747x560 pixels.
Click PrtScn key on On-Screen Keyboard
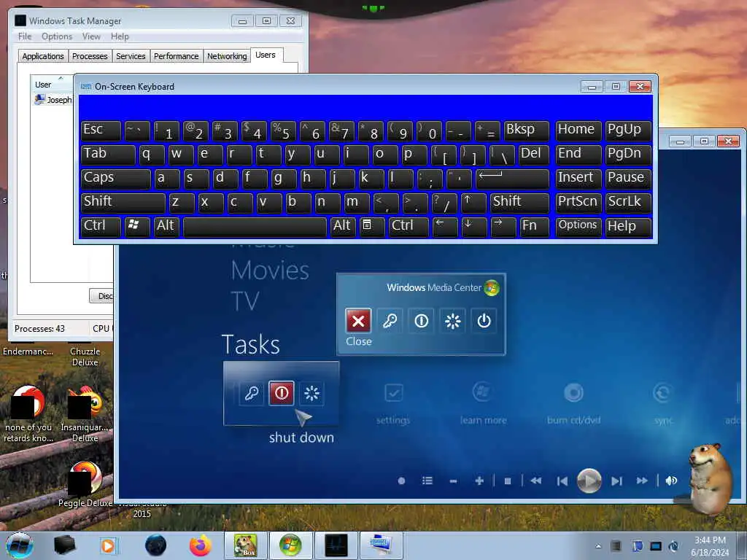[578, 203]
